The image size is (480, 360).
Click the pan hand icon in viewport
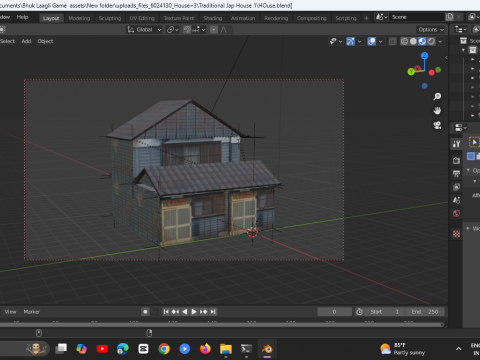pos(437,111)
